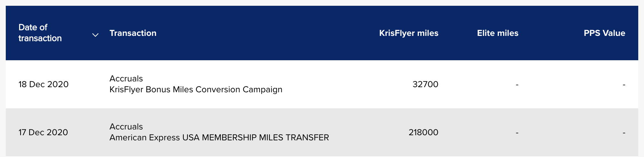
Task: Click the PPS Value dash for 17 Dec
Action: (x=624, y=133)
